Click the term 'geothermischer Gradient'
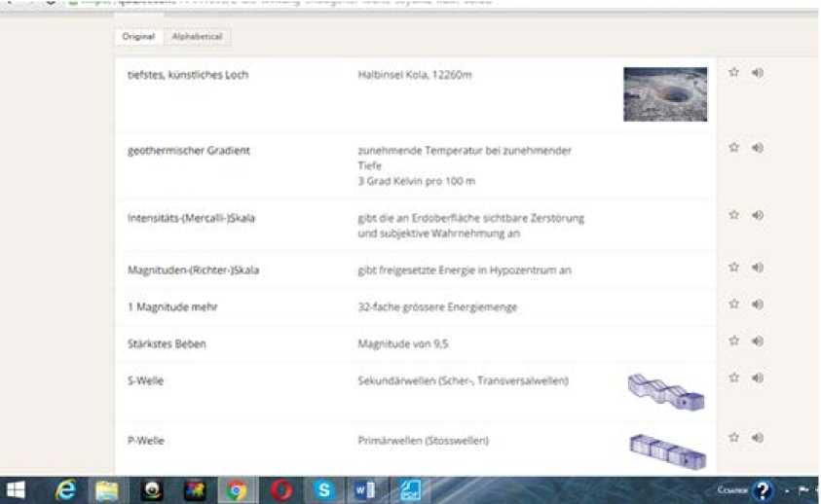821x504 pixels. [x=189, y=151]
